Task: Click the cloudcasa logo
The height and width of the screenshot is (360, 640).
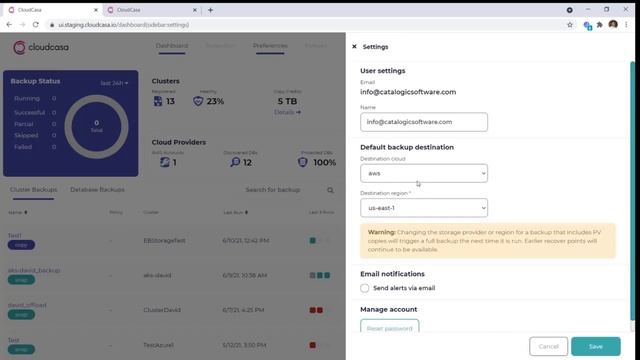Action: click(41, 47)
